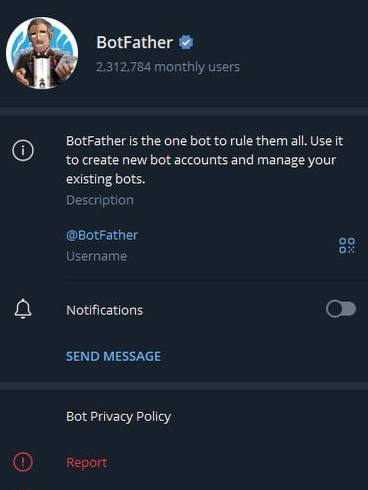
Task: Click the word 'monthly' under BotFather name
Action: pyautogui.click(x=179, y=67)
